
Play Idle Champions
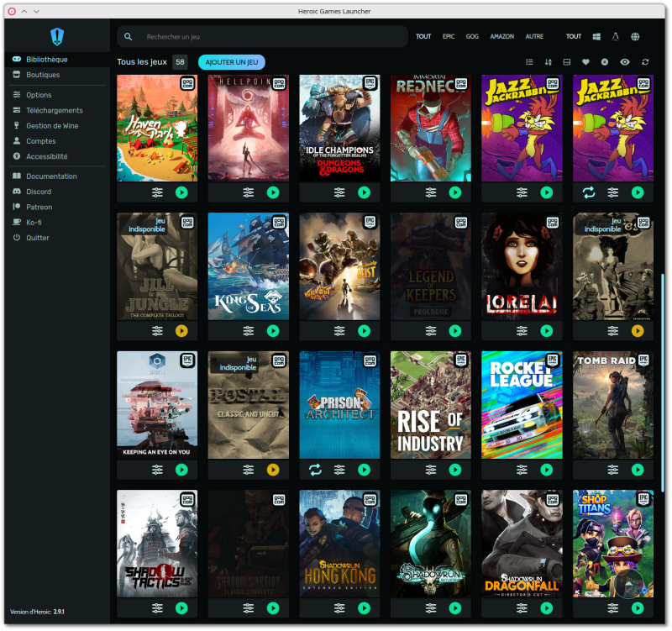[x=365, y=193]
